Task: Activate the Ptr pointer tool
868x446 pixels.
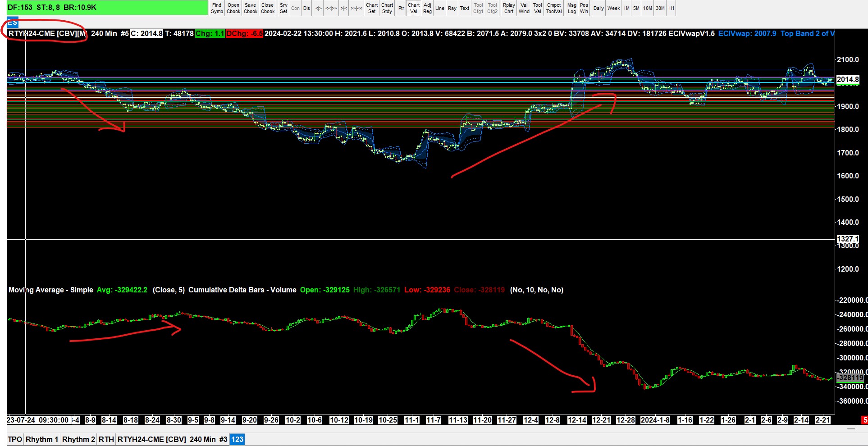Action: click(401, 8)
